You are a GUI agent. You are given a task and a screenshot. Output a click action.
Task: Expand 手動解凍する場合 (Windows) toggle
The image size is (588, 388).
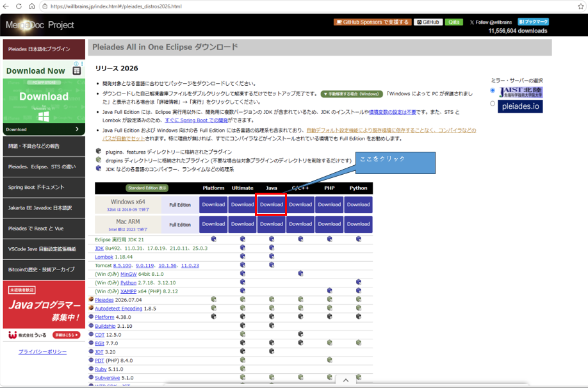352,94
